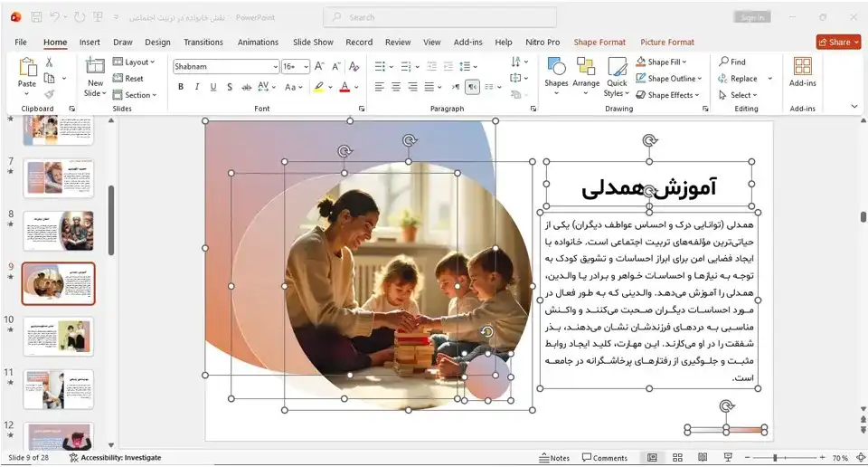This screenshot has height=467, width=868.
Task: Open the Shape Fill dropdown
Action: [x=662, y=62]
